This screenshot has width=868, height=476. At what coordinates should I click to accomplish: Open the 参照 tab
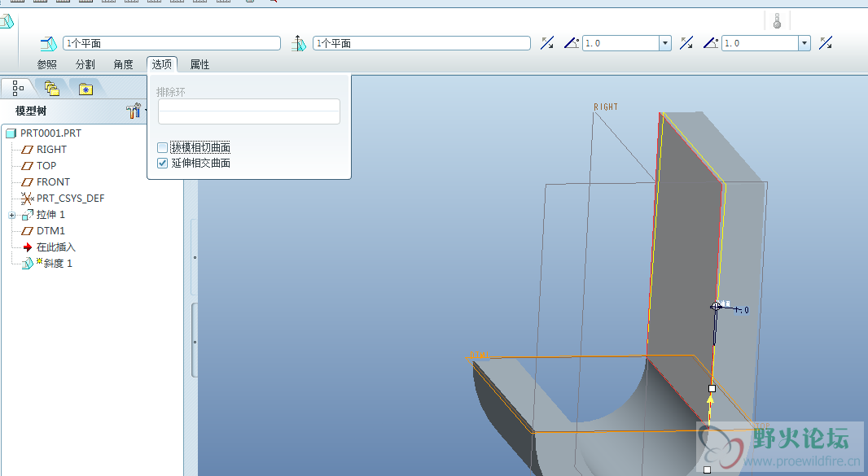tap(47, 65)
